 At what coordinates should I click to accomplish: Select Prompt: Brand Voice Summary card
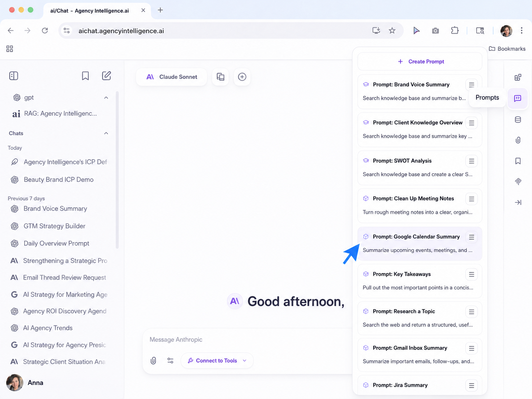point(420,91)
